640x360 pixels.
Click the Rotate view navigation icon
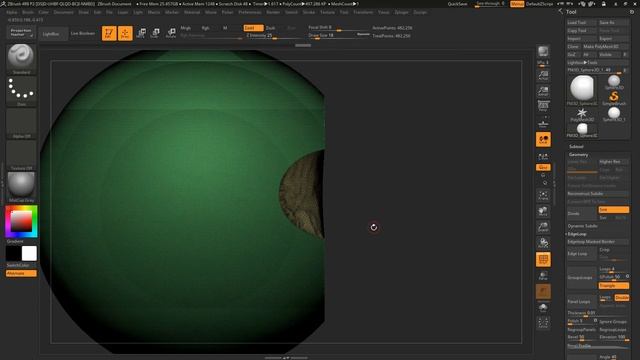point(543,243)
